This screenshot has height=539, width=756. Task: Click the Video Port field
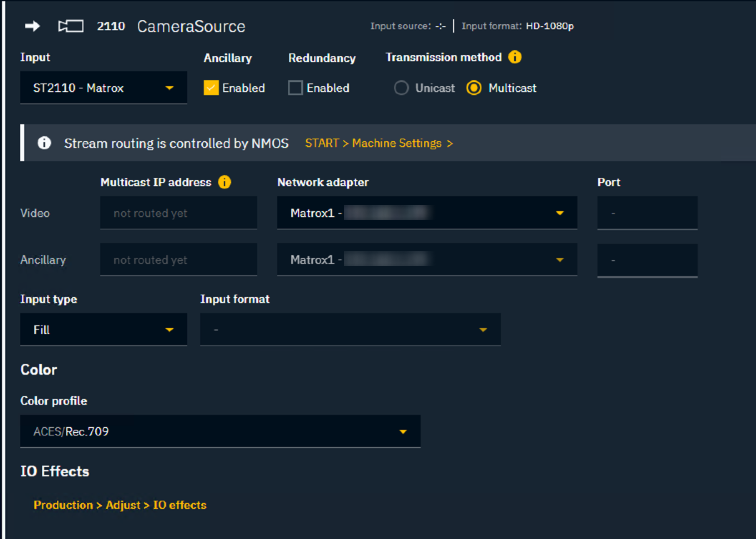click(x=647, y=213)
